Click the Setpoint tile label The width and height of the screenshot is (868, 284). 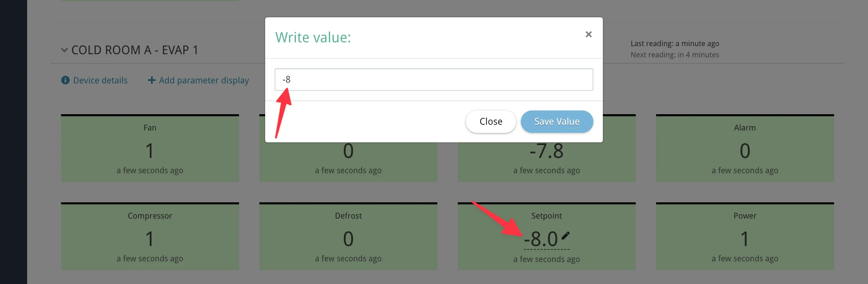(x=547, y=216)
